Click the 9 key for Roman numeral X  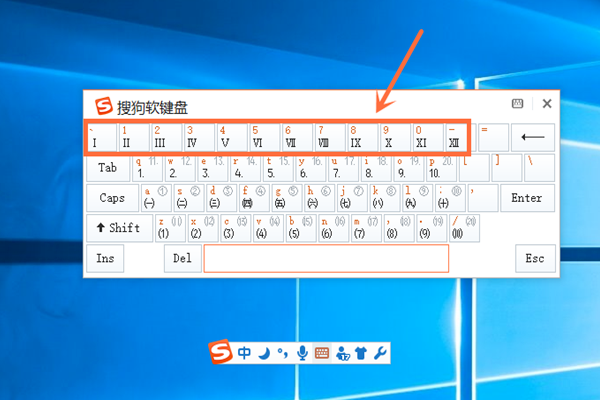396,137
